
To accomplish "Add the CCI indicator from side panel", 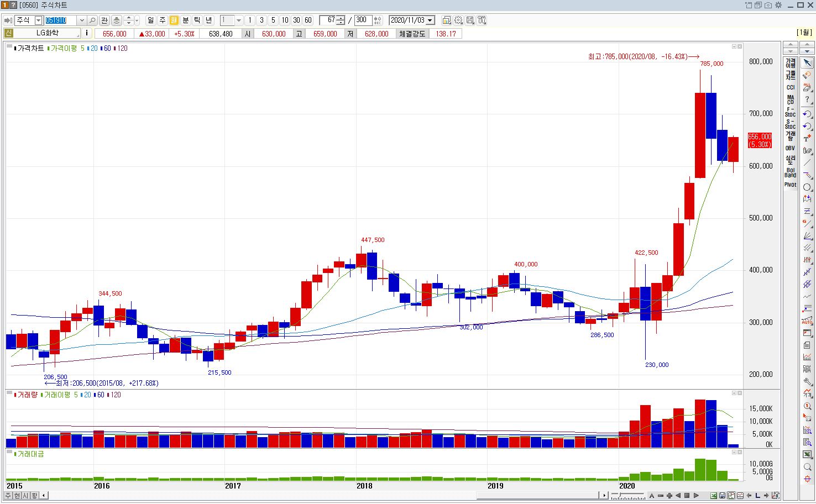I will pos(791,87).
